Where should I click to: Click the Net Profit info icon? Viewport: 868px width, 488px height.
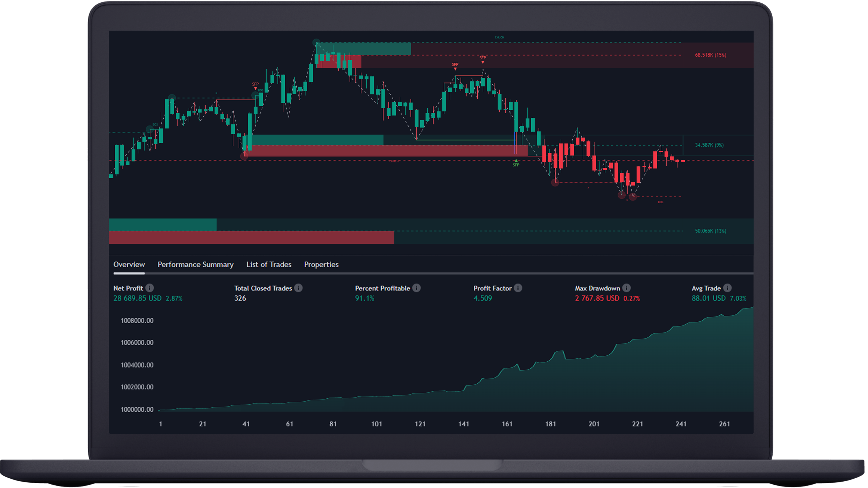tap(150, 288)
